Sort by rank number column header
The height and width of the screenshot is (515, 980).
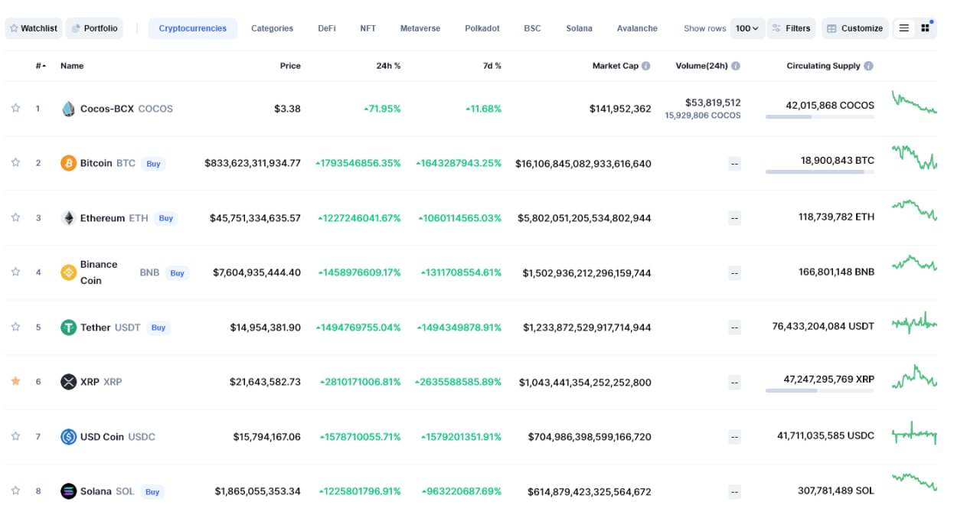tap(41, 66)
